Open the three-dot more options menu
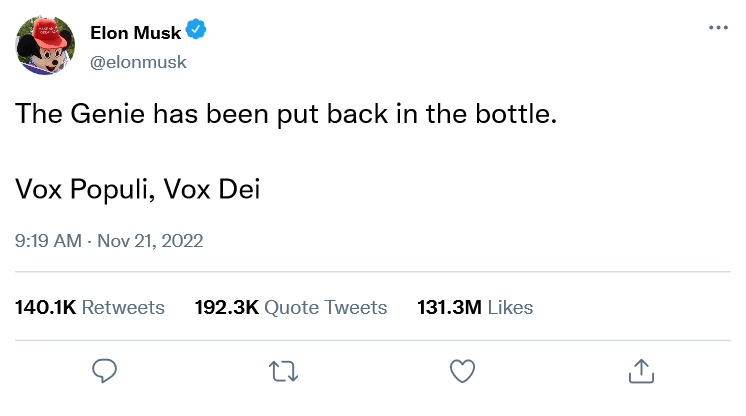746x416 pixels. click(718, 28)
